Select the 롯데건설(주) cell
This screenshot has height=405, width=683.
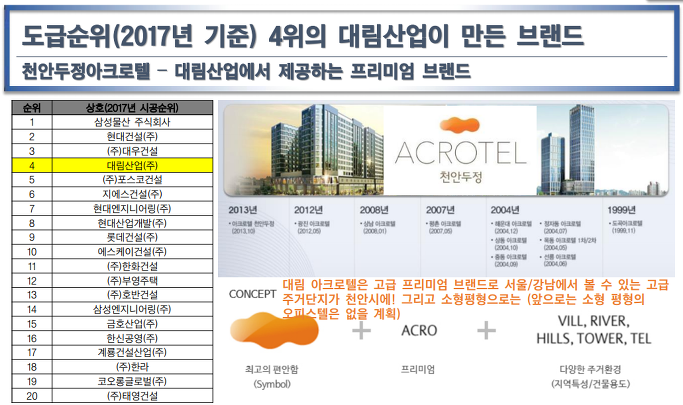[x=132, y=237]
